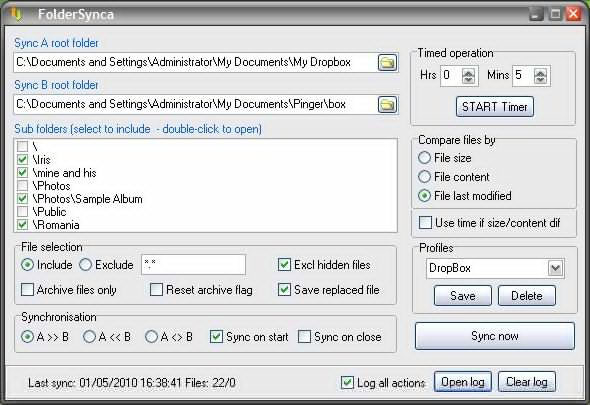Open the log file

(x=462, y=382)
